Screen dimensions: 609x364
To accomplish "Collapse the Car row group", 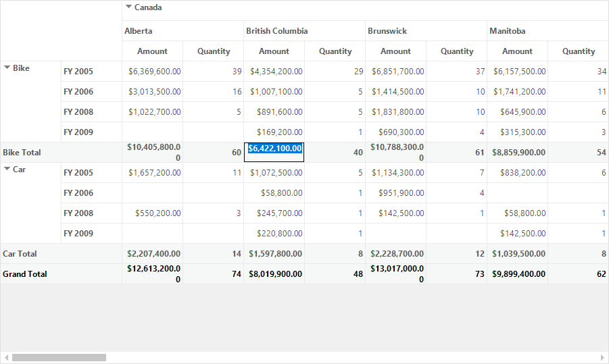I will [7, 169].
